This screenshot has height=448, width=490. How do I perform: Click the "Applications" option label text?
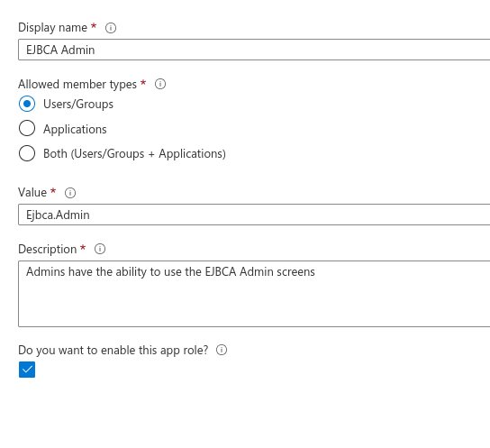[75, 130]
